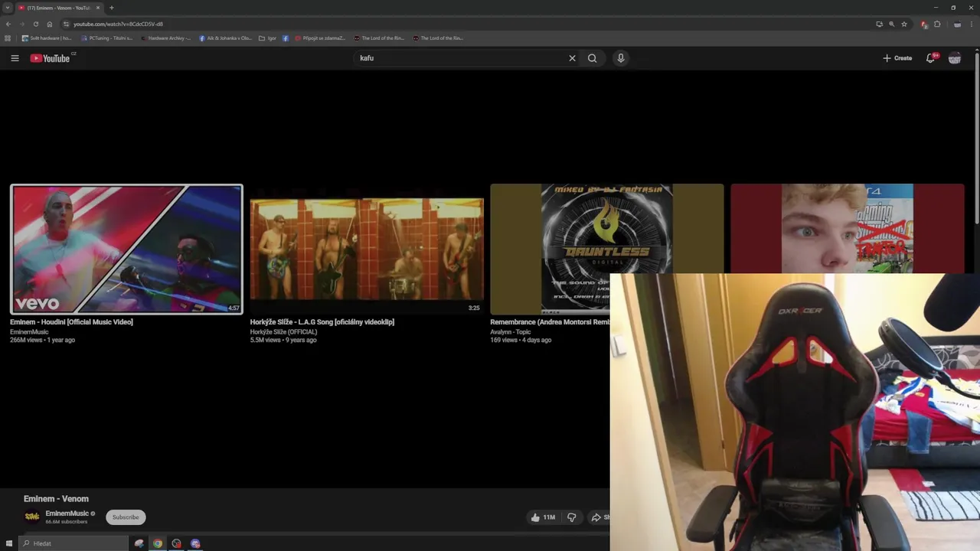
Task: Open YouTube account avatar menu
Action: [x=955, y=58]
